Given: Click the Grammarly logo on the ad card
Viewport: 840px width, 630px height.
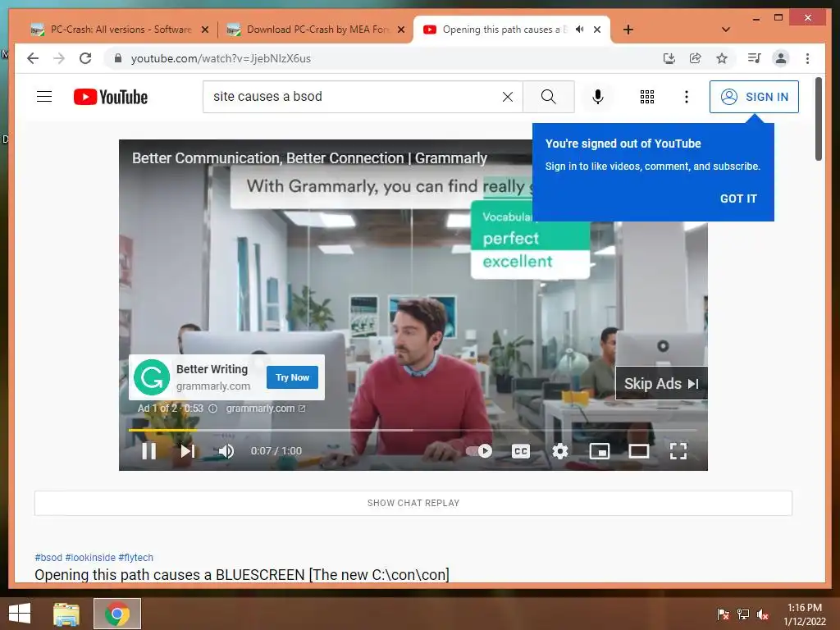Looking at the screenshot, I should [152, 377].
